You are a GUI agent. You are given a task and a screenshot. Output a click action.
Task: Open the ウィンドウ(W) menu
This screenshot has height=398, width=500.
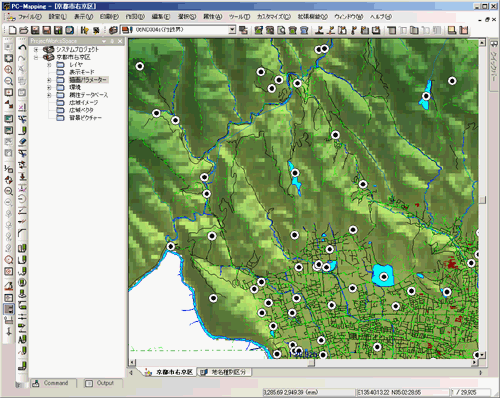pos(349,17)
